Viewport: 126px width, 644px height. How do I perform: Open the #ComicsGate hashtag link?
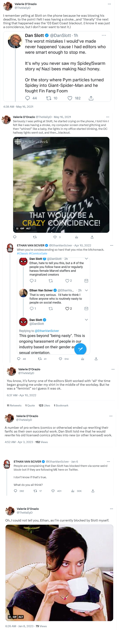coord(38,254)
